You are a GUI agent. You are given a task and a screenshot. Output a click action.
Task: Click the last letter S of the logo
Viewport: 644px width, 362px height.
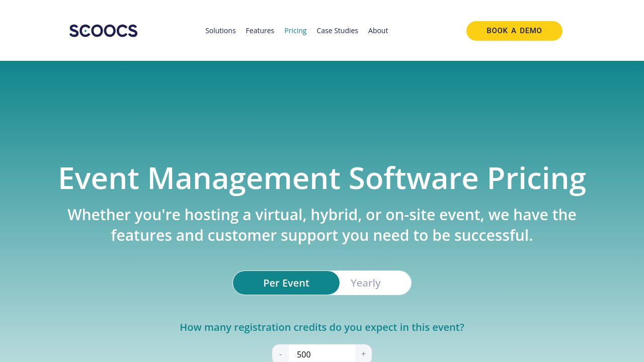(x=132, y=31)
